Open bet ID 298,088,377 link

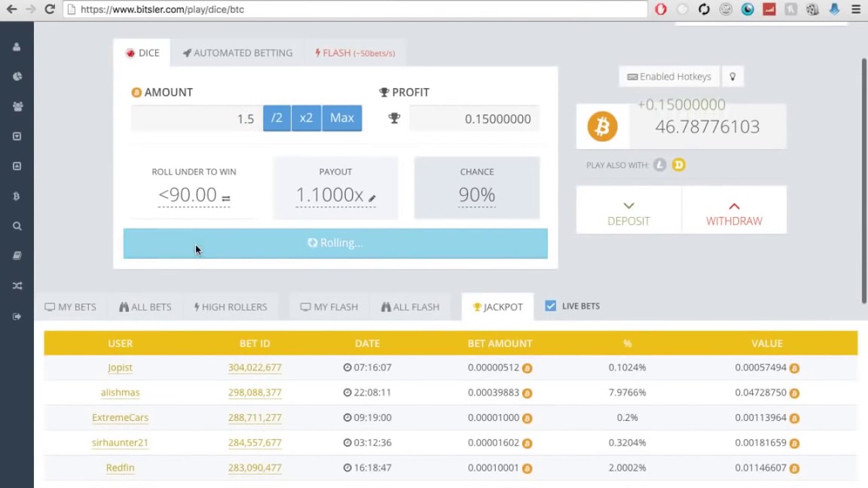pyautogui.click(x=255, y=392)
